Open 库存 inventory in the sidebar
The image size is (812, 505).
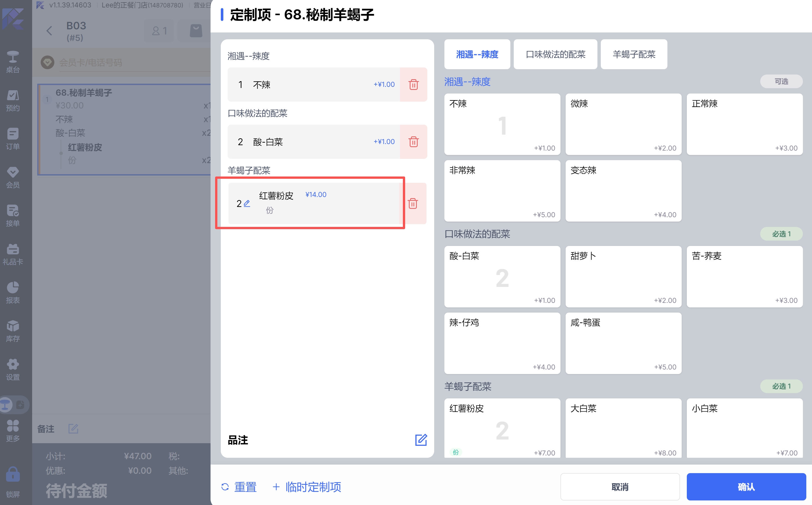click(13, 331)
